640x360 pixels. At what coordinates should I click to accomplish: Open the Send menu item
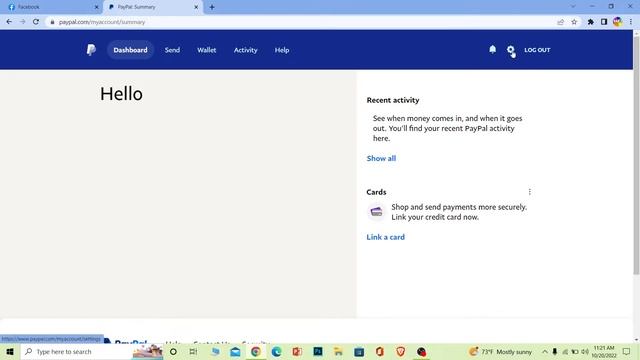click(x=172, y=50)
